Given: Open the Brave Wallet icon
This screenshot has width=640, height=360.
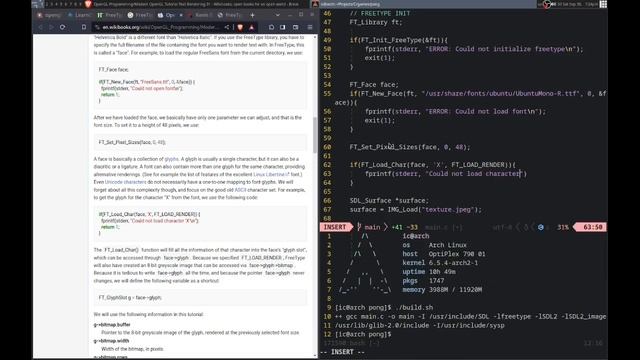Looking at the screenshot, I should [x=296, y=27].
